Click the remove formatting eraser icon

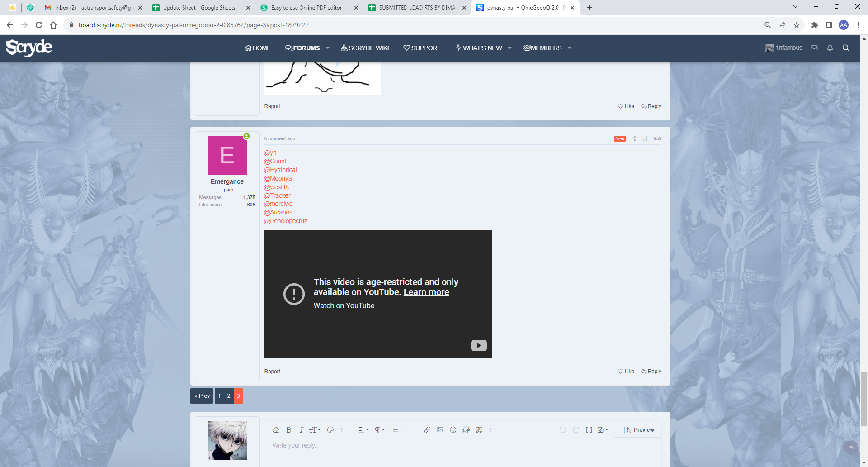coord(275,430)
